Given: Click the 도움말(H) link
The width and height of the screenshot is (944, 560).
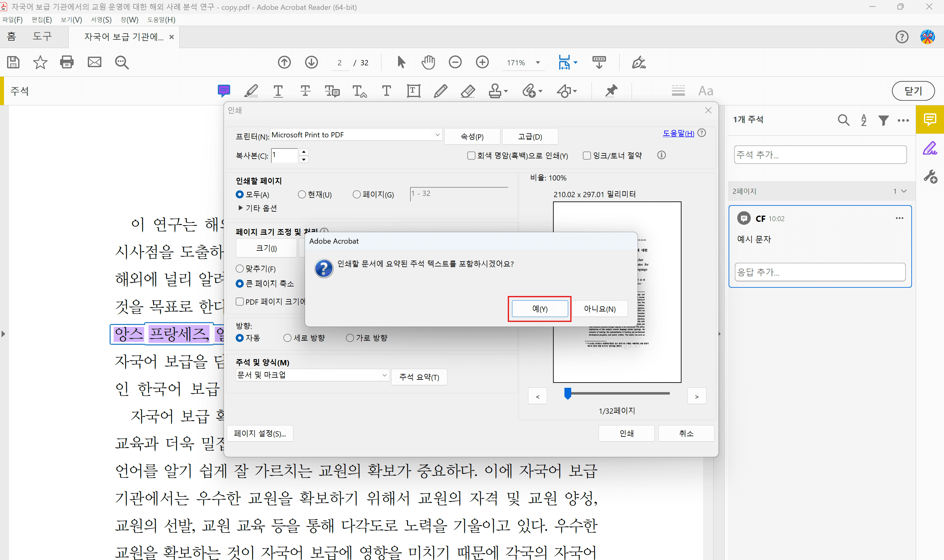Looking at the screenshot, I should click(678, 133).
